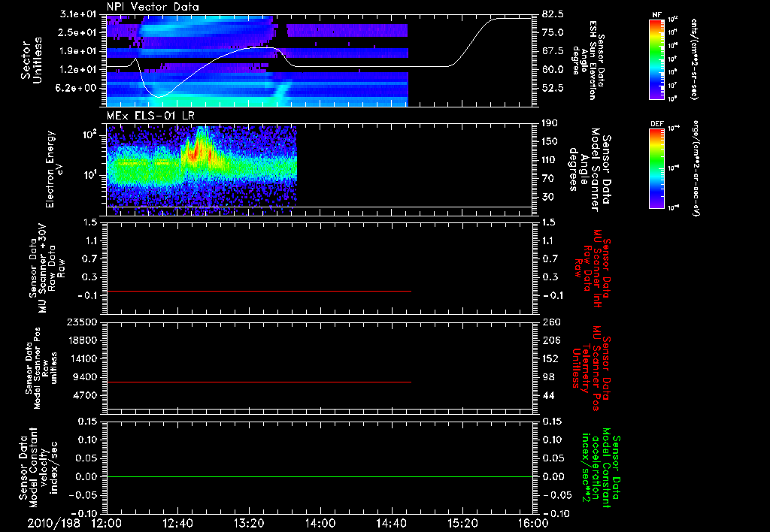Click the 'Model Scanner Angle degrees' axis title
This screenshot has width=770, height=532.
(590, 170)
